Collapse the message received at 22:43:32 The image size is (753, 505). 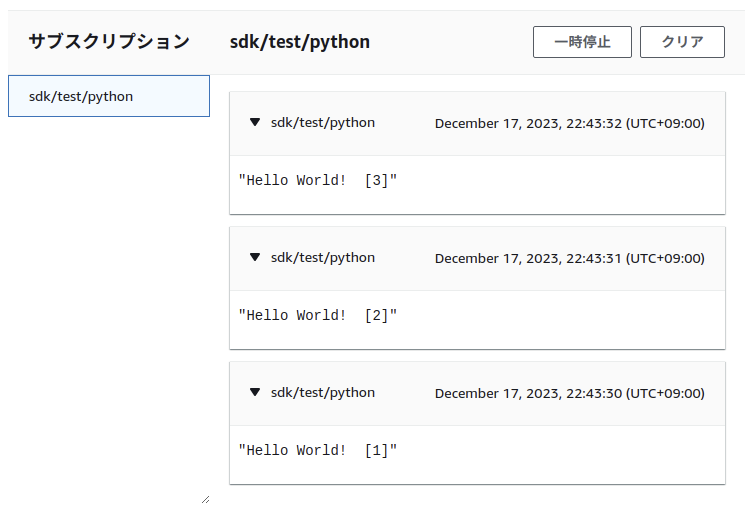click(x=255, y=122)
